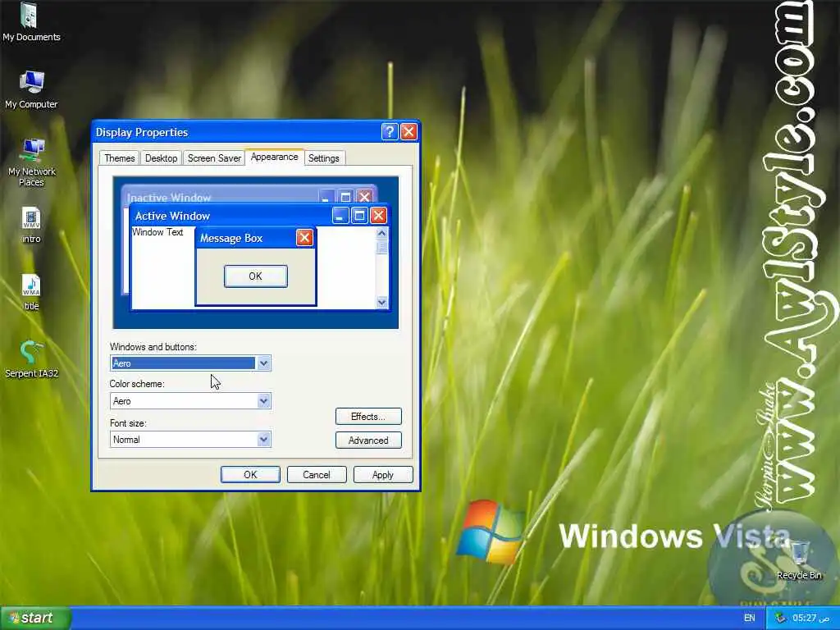Expand the Color scheme dropdown
Viewport: 840px width, 630px height.
[263, 400]
